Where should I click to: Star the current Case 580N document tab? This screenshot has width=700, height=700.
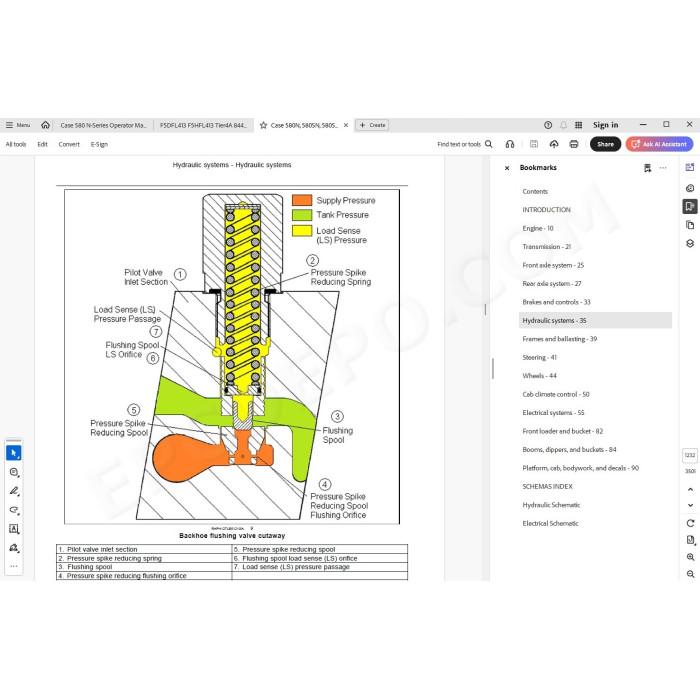[263, 125]
